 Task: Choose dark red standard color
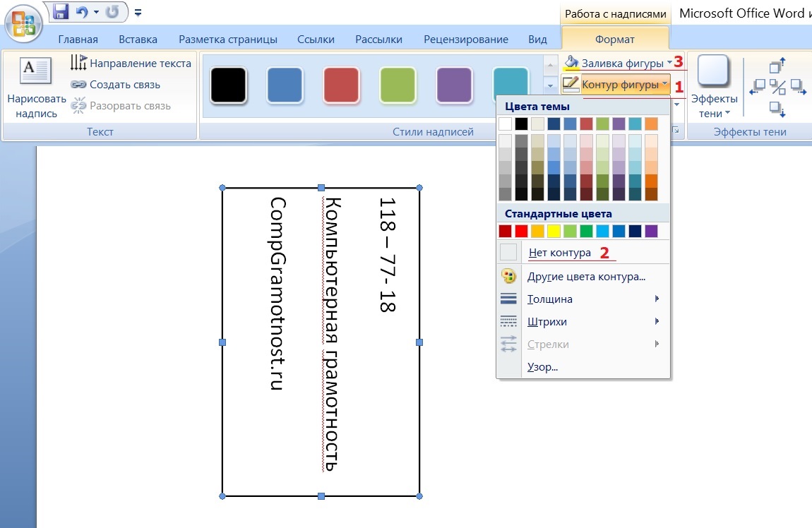tap(506, 231)
